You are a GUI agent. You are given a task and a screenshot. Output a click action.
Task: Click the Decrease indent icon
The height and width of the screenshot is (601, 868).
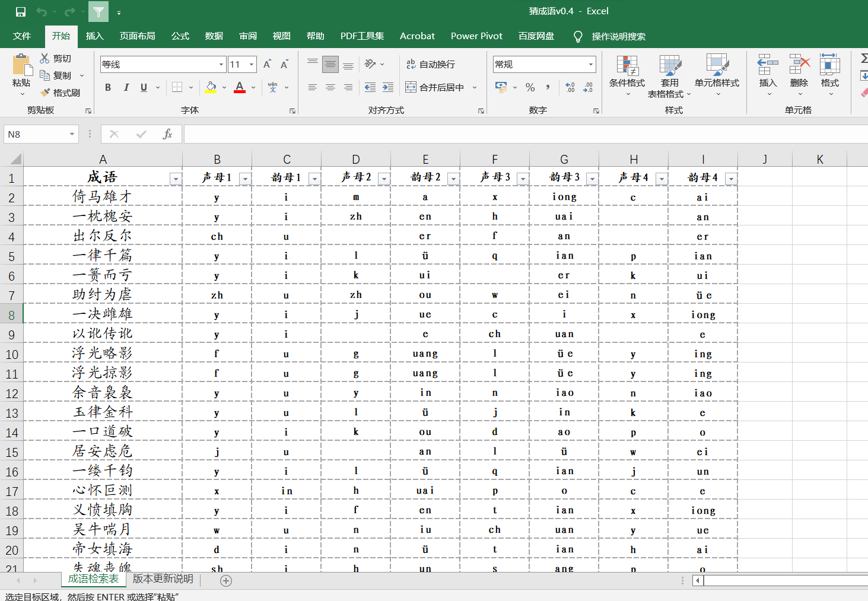click(370, 87)
